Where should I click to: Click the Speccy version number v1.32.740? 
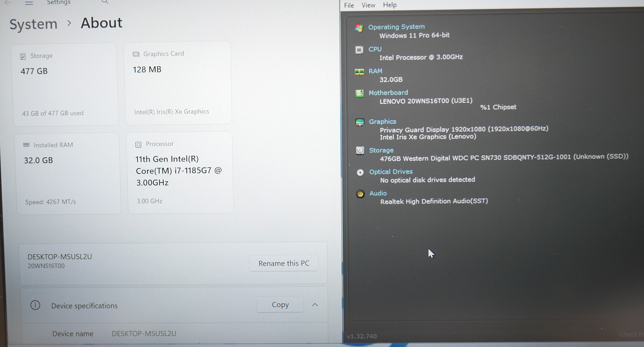362,336
